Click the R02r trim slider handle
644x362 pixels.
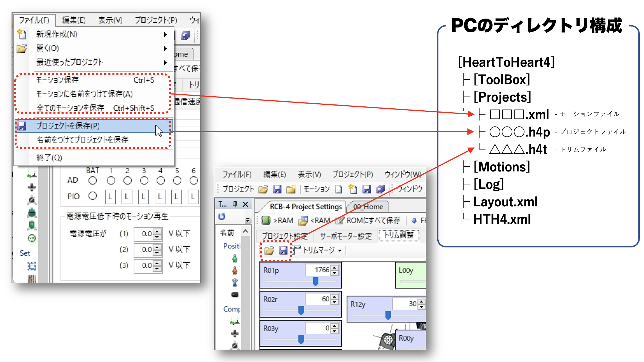[301, 310]
